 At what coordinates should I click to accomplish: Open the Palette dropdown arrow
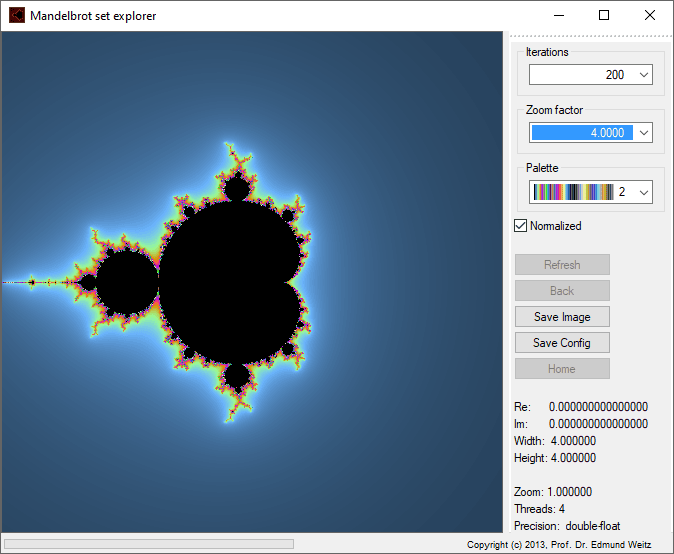pyautogui.click(x=643, y=192)
